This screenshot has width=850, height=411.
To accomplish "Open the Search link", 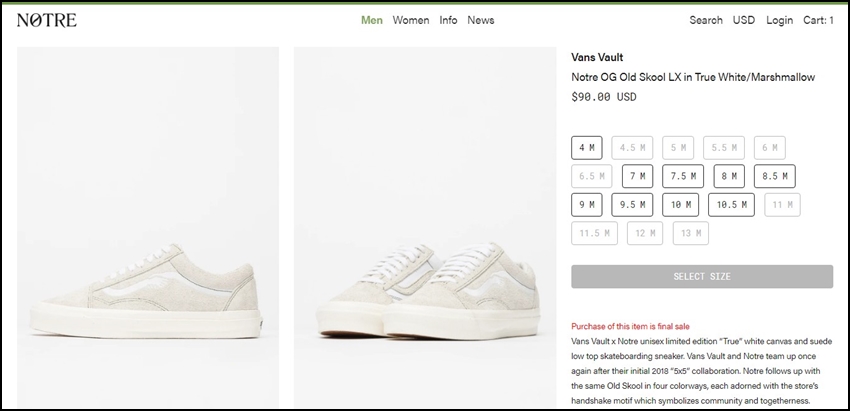I will tap(706, 20).
